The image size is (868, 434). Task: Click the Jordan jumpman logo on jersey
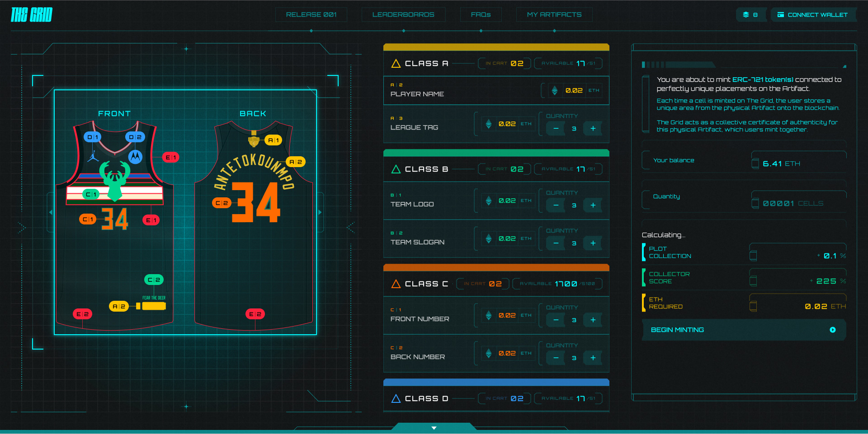click(x=93, y=156)
